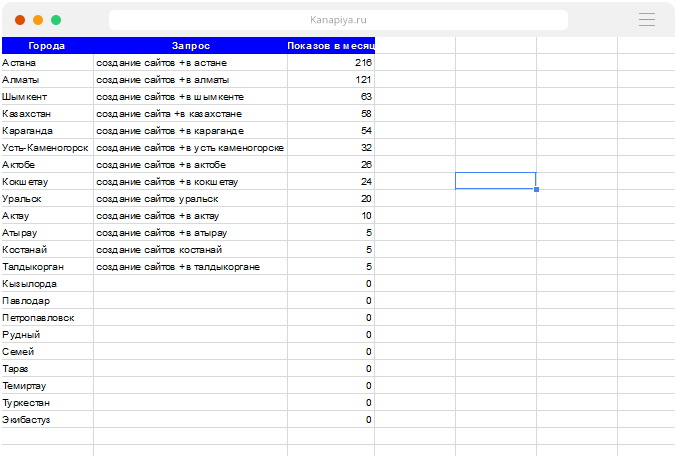
Task: Click the blue outlined selected cell
Action: click(495, 181)
